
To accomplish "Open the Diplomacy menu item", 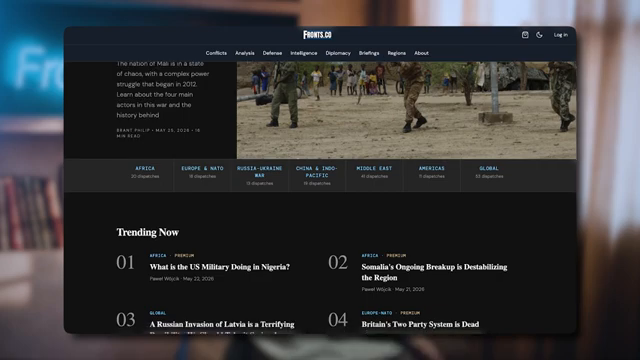I will (x=338, y=53).
